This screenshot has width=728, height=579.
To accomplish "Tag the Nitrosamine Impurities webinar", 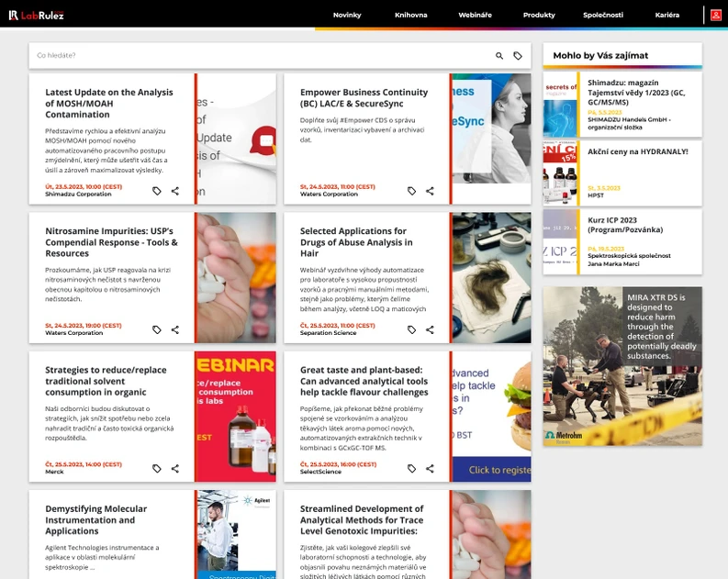I will [x=157, y=329].
